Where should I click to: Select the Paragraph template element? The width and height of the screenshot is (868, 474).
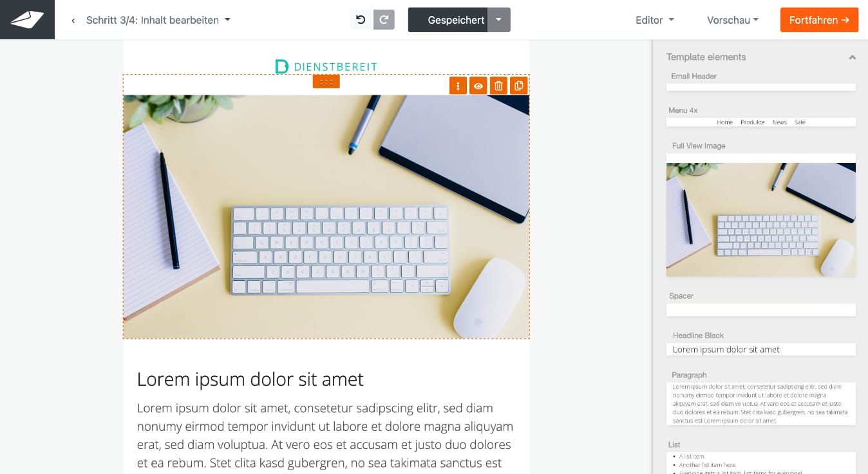point(760,404)
